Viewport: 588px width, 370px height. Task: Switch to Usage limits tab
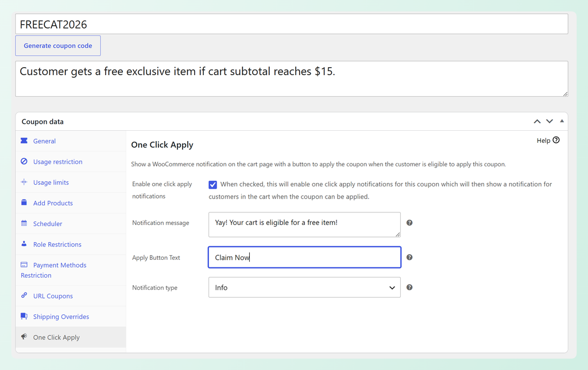tap(71, 182)
